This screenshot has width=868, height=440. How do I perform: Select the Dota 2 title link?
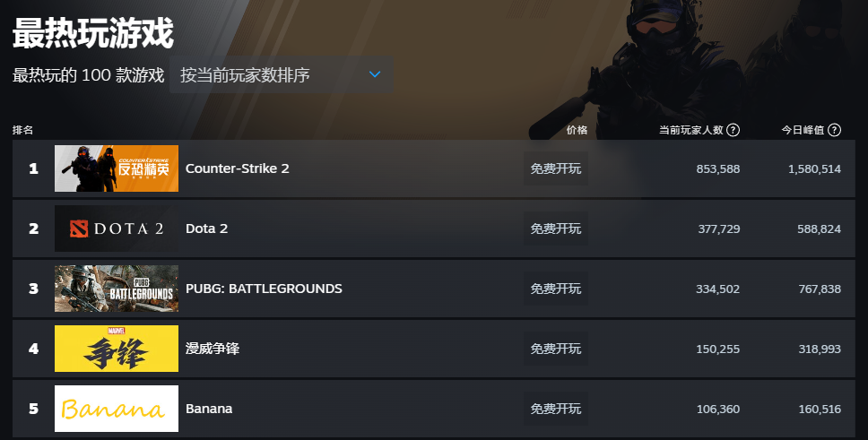click(x=206, y=229)
